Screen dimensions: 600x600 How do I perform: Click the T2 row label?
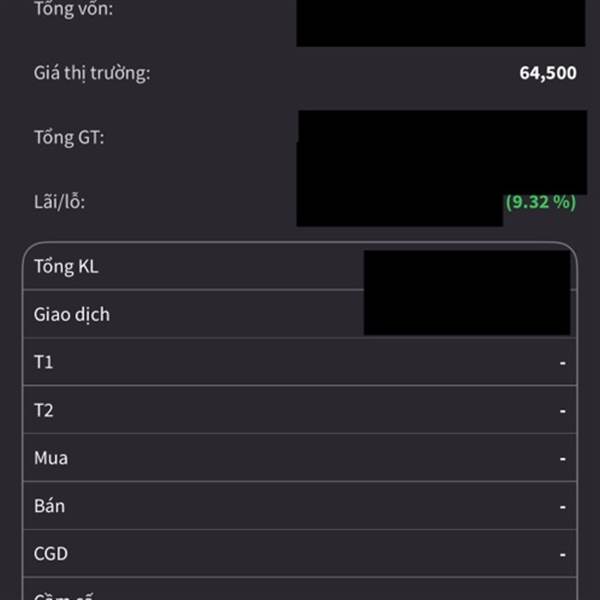click(x=44, y=410)
